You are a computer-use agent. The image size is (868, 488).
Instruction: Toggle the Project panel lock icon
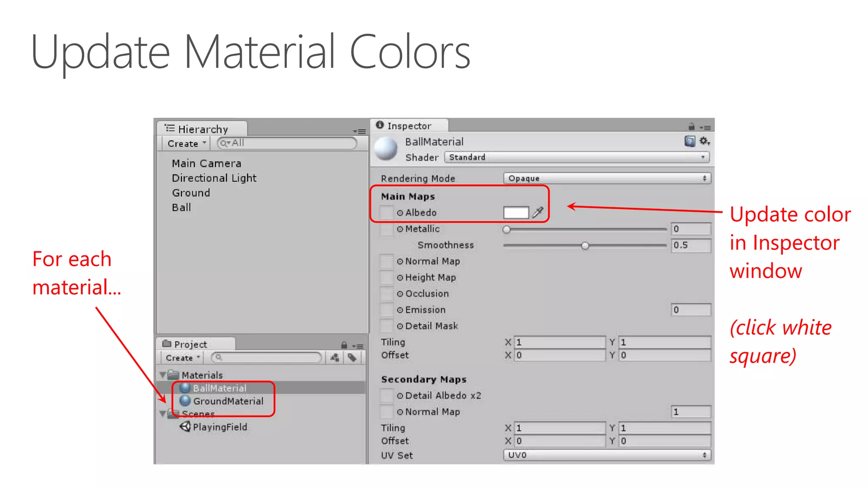344,345
